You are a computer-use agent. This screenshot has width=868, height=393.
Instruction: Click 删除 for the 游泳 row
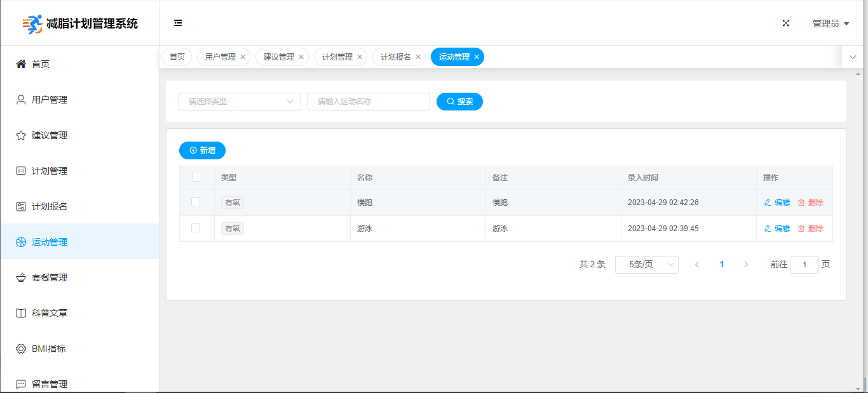(811, 229)
